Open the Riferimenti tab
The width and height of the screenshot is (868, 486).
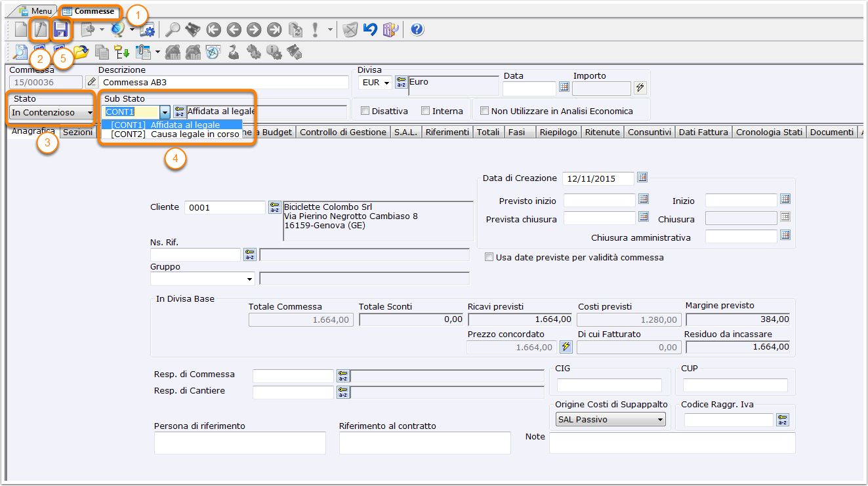click(x=447, y=132)
